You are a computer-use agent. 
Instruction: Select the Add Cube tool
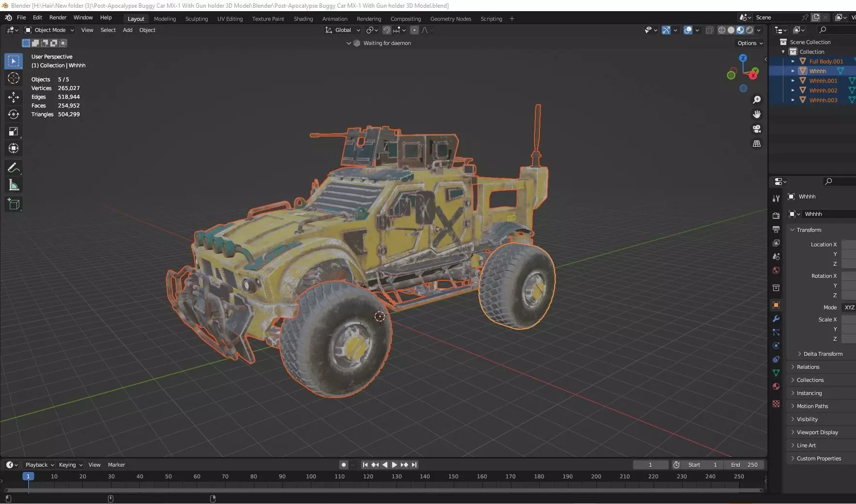point(14,204)
